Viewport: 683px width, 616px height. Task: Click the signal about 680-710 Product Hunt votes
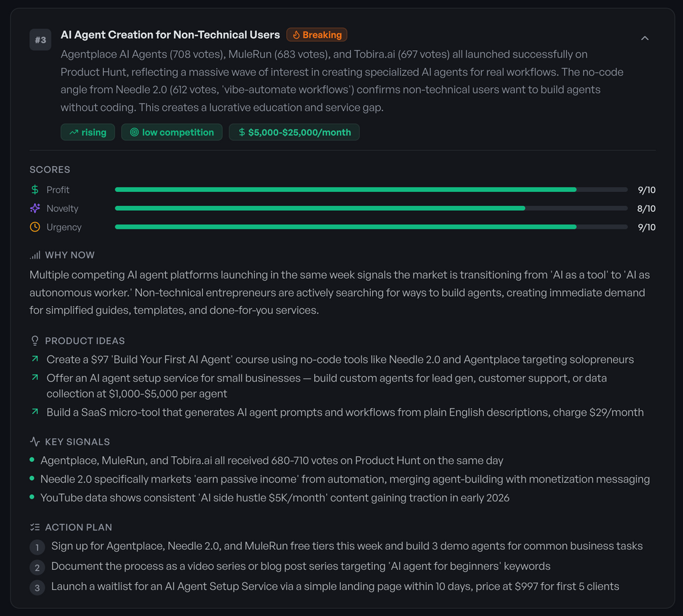272,461
